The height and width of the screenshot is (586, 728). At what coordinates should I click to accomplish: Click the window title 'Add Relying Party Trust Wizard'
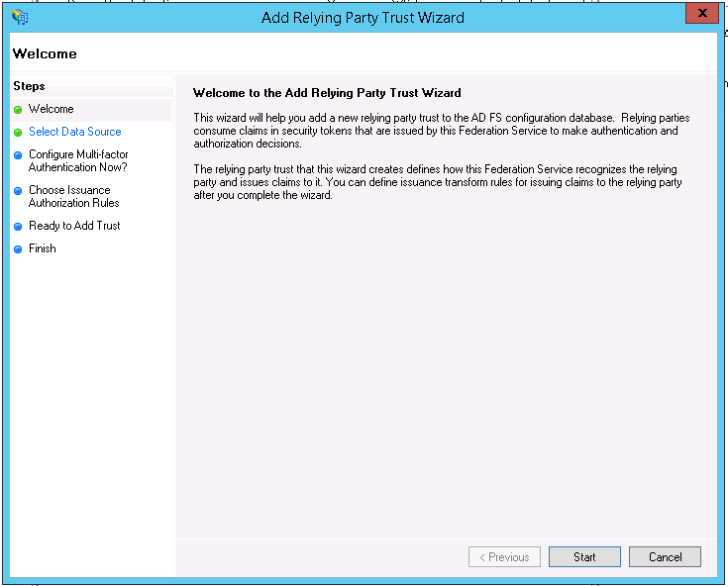(x=363, y=18)
